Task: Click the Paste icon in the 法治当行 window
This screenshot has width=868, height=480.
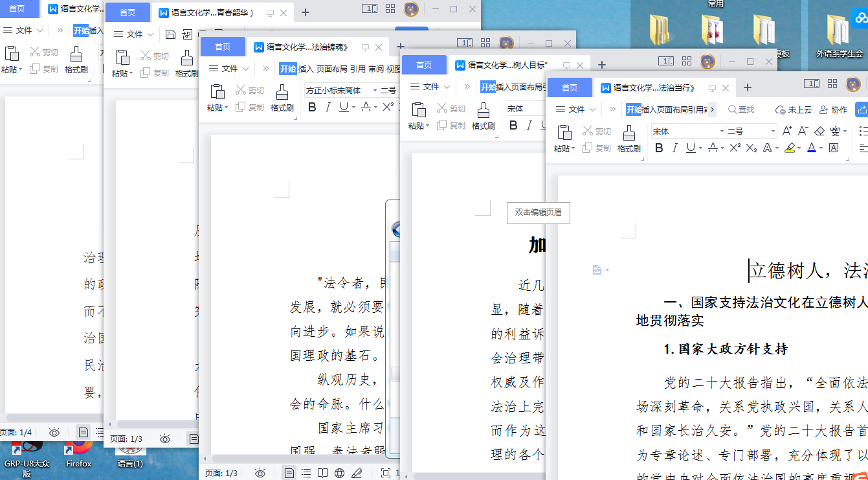Action: pos(564,139)
